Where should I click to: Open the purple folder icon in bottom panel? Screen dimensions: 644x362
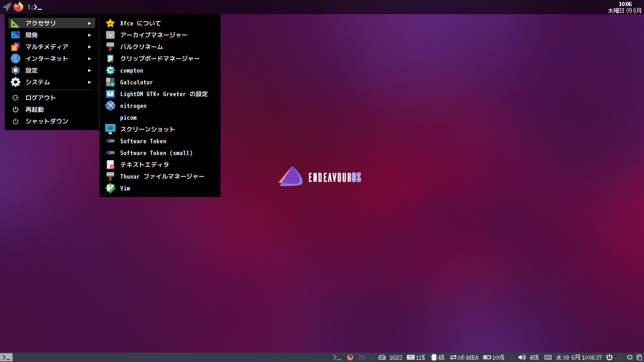pyautogui.click(x=362, y=357)
